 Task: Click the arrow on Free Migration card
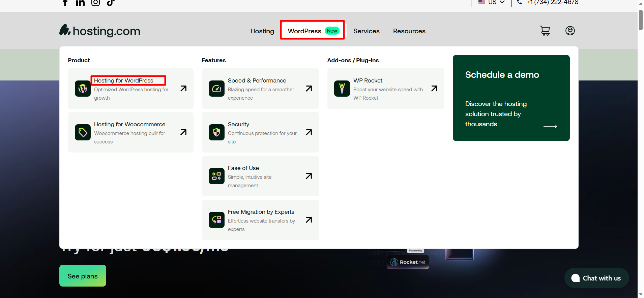tap(309, 220)
